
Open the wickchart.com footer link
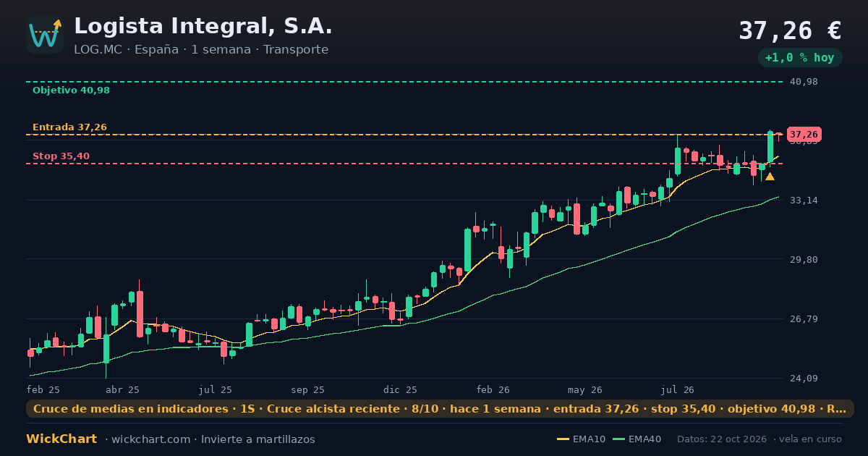(150, 439)
